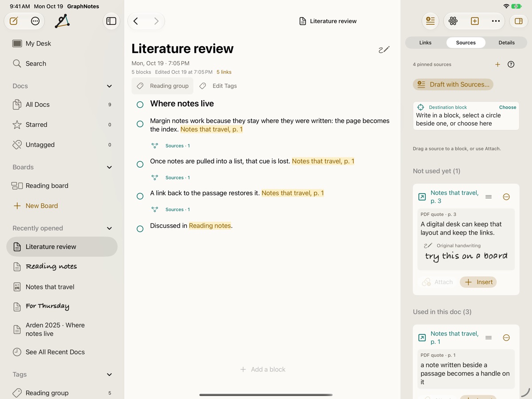Viewport: 532px width, 399px height.
Task: Switch to the Links tab
Action: click(x=425, y=43)
